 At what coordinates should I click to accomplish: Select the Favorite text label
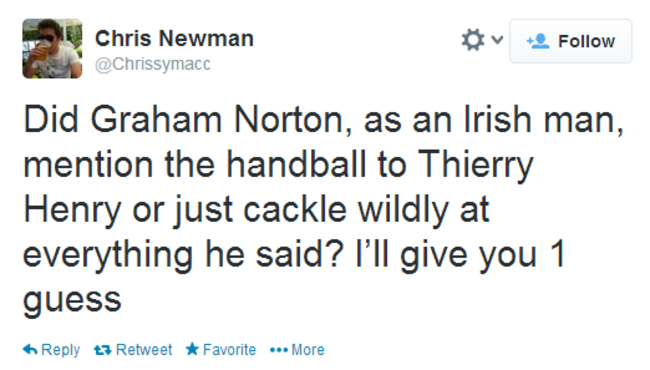pos(229,350)
